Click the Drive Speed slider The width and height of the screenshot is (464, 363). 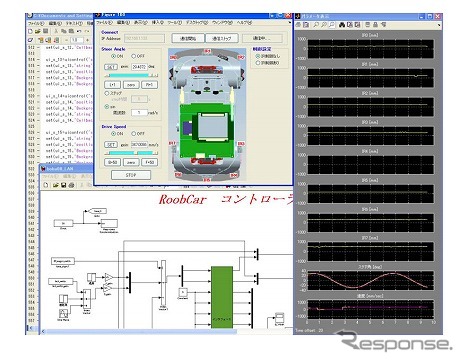point(131,153)
